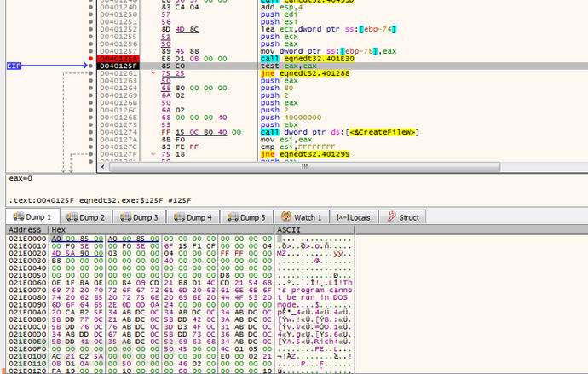Select the Dump 5 tab
The height and width of the screenshot is (374, 588).
[x=247, y=217]
